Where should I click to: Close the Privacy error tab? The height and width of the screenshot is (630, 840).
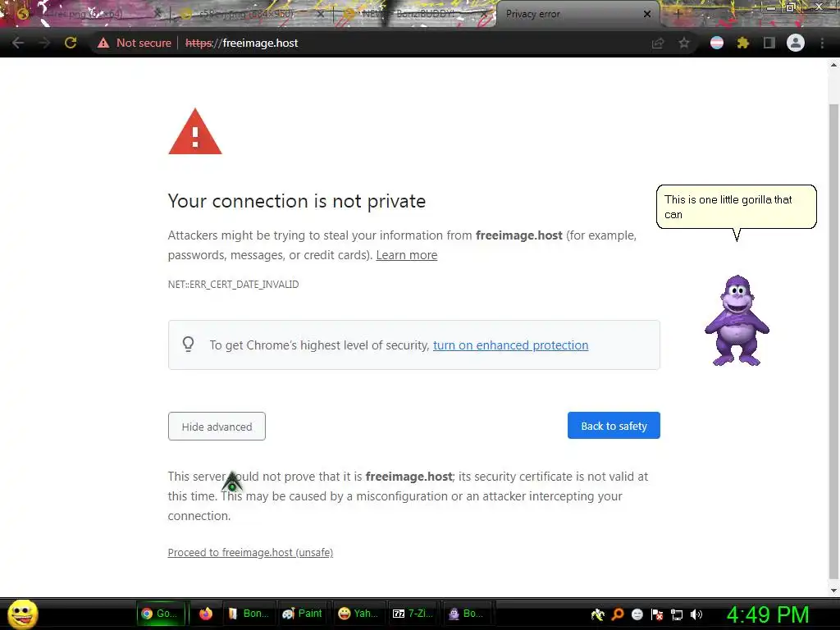click(647, 14)
